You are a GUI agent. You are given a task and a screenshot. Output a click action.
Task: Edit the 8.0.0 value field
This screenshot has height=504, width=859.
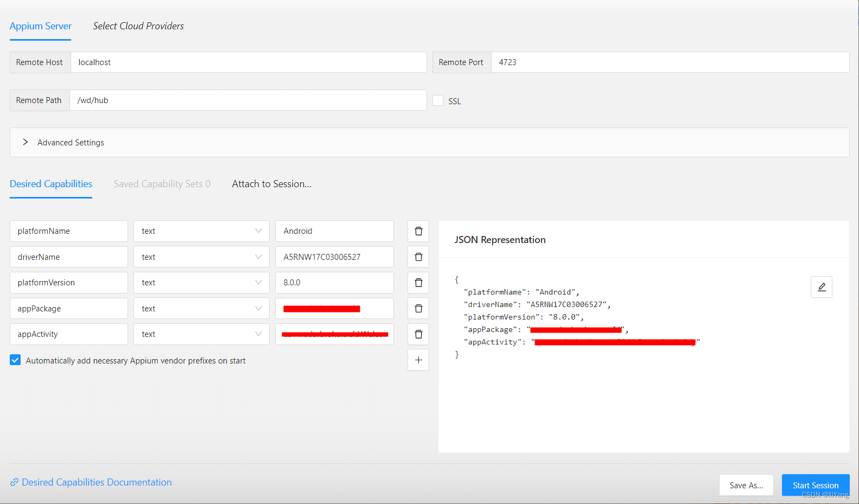[x=334, y=283]
